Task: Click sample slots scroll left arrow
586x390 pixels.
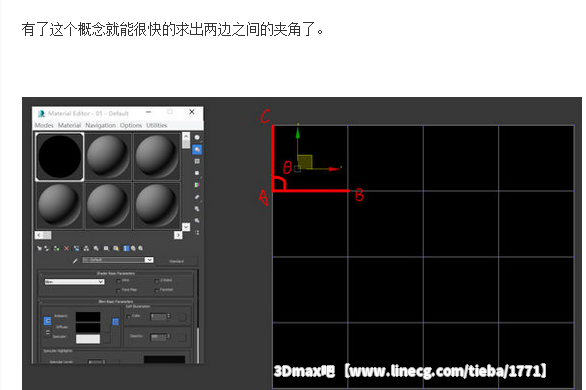Action: click(39, 235)
